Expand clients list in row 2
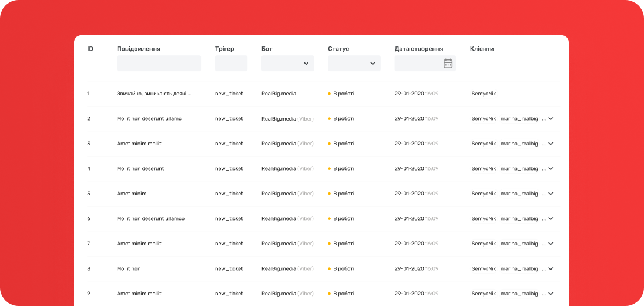 [x=551, y=119]
